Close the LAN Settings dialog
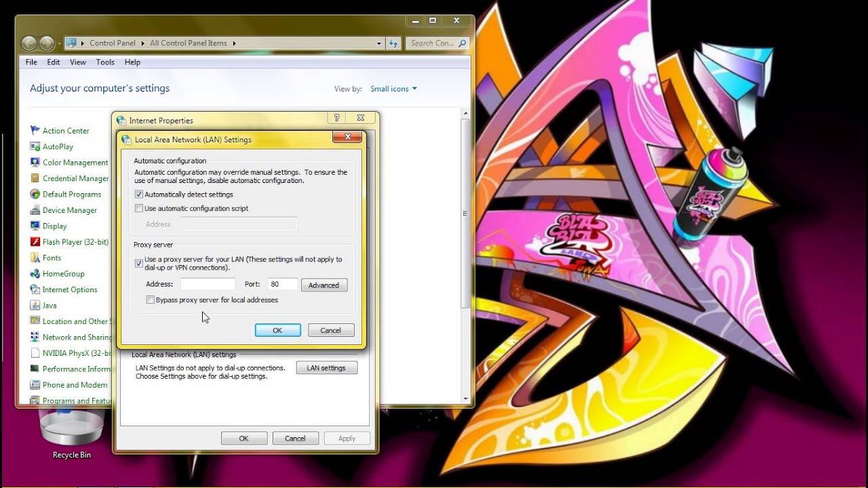 click(x=347, y=137)
